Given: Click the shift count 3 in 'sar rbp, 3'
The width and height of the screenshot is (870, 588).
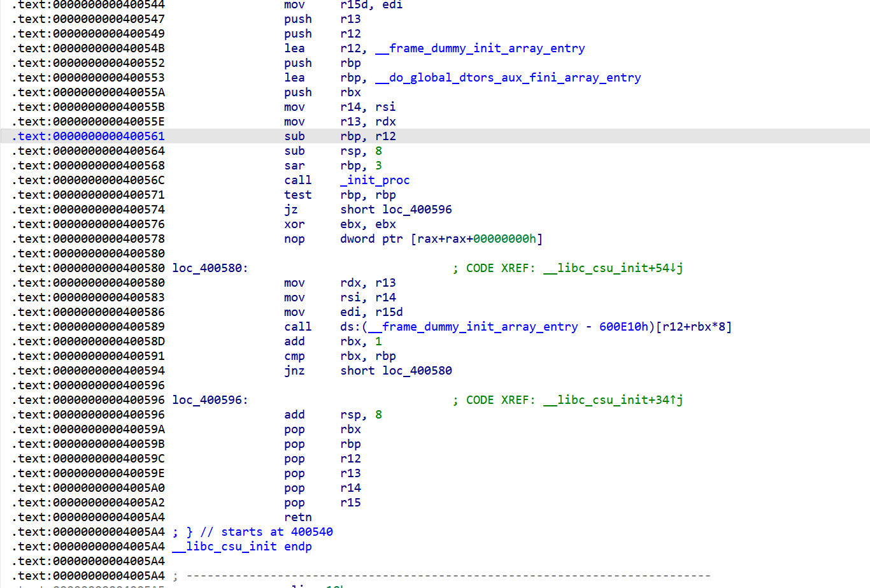Looking at the screenshot, I should pyautogui.click(x=378, y=165).
